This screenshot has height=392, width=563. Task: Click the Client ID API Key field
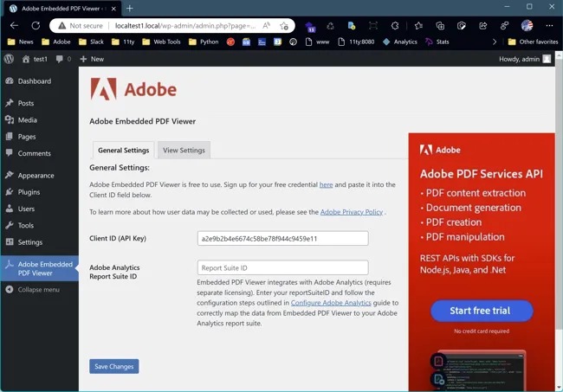(282, 239)
